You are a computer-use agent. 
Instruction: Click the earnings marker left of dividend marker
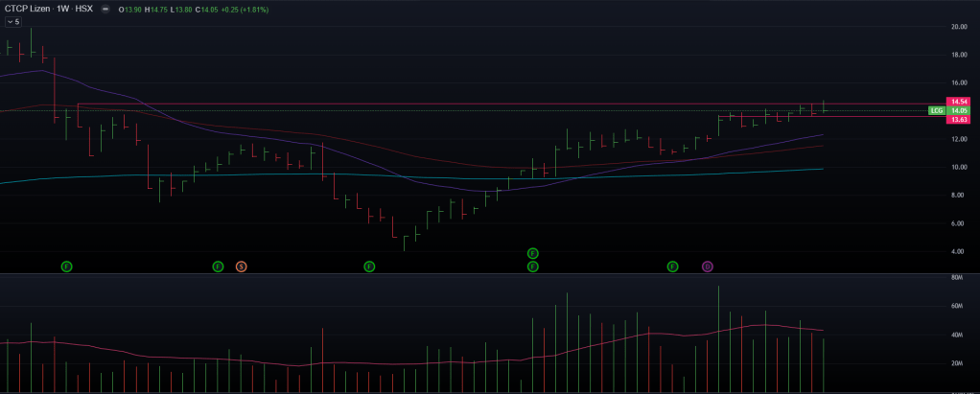(x=673, y=266)
